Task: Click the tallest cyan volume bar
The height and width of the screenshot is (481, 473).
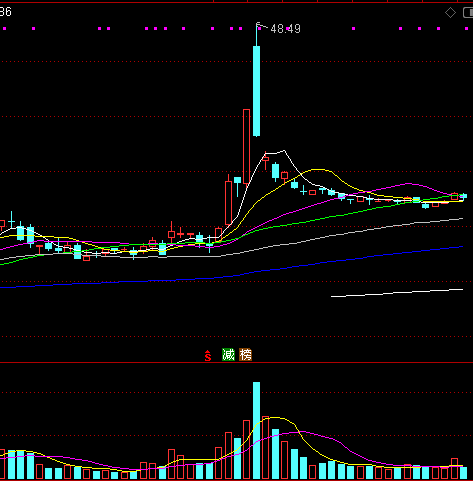Action: pos(256,430)
